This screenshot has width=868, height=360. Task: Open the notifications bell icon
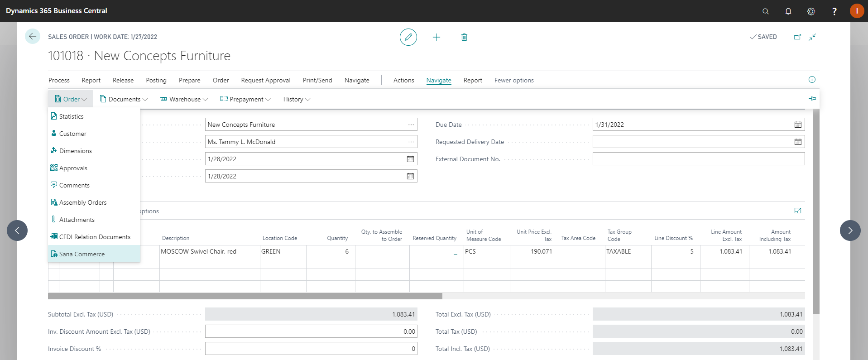tap(788, 11)
